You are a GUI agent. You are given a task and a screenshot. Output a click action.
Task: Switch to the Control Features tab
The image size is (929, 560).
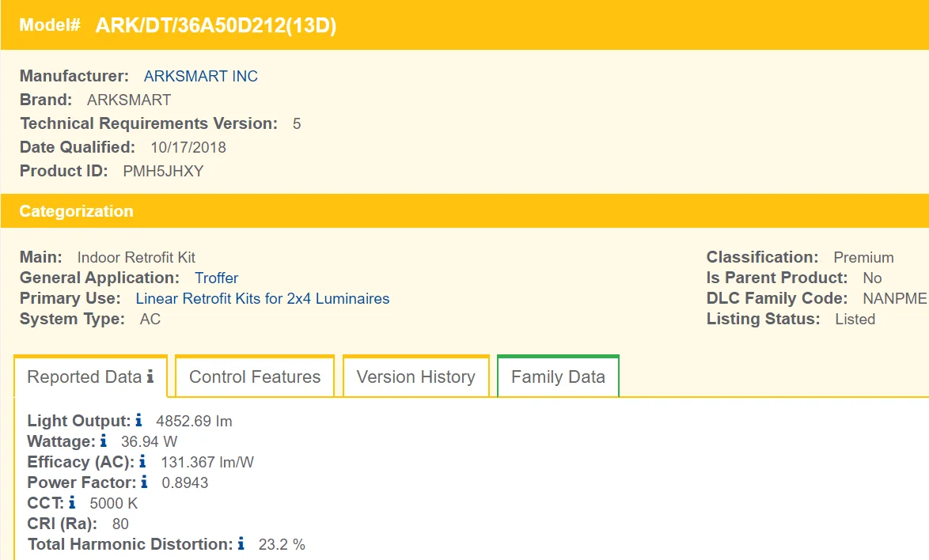255,377
